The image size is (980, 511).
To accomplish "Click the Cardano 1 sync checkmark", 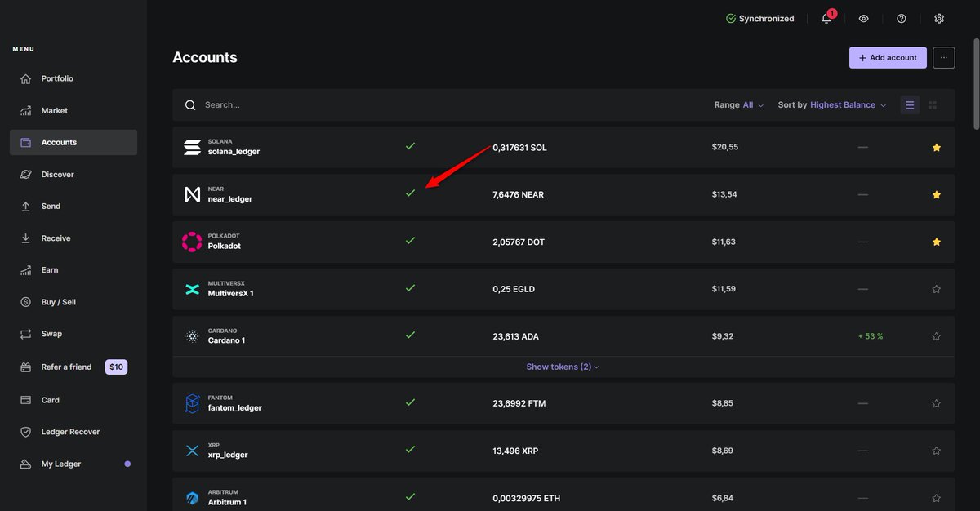I will coord(411,335).
